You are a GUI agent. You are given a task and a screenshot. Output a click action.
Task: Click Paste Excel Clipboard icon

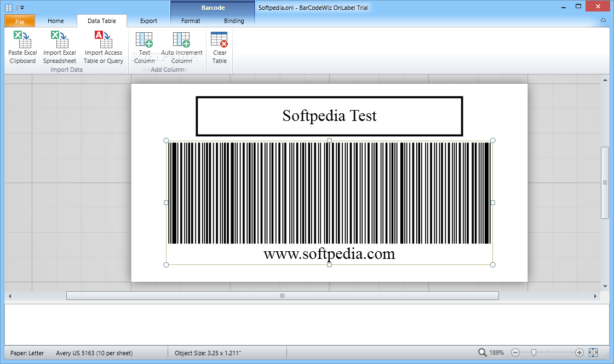22,39
